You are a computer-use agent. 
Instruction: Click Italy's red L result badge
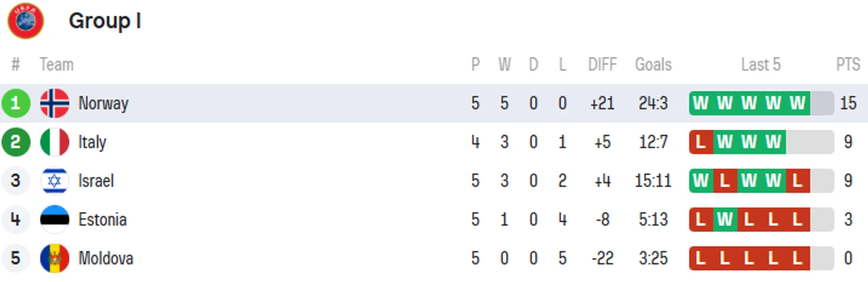pos(701,142)
